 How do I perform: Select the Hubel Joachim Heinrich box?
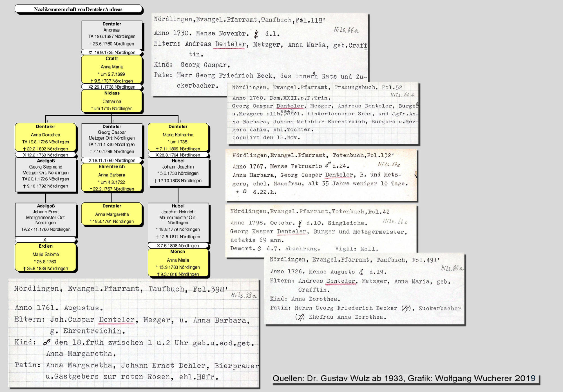coord(178,222)
